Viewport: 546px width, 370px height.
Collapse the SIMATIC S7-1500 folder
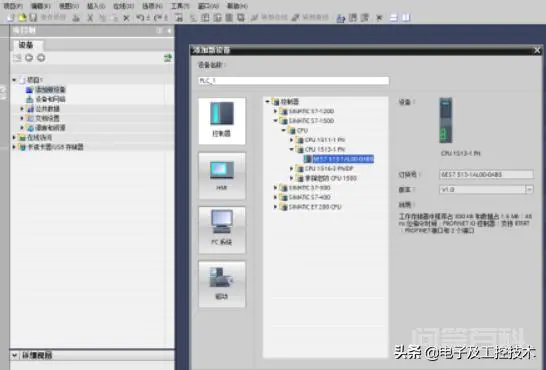[275, 121]
